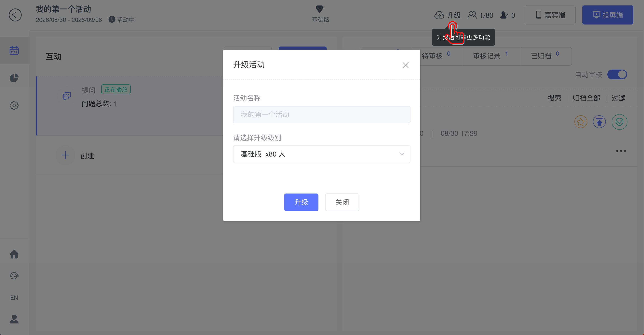Viewport: 644px width, 335px height.
Task: Open the pie chart analytics sidebar icon
Action: tap(14, 78)
